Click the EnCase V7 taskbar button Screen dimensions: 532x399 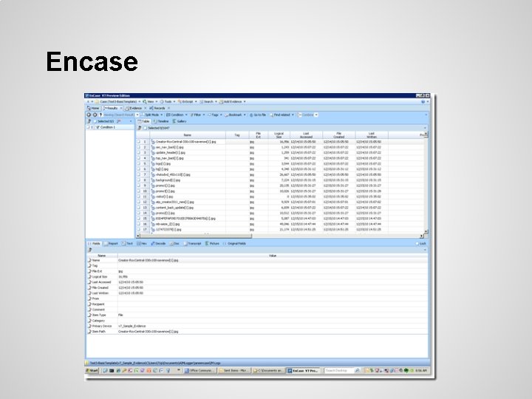point(304,371)
